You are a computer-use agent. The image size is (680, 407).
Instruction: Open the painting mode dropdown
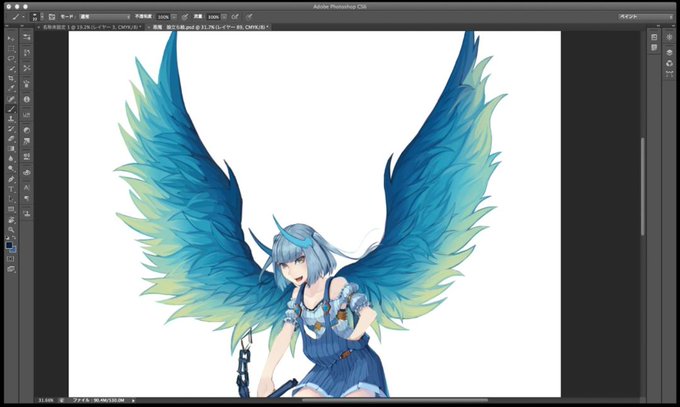coord(105,16)
